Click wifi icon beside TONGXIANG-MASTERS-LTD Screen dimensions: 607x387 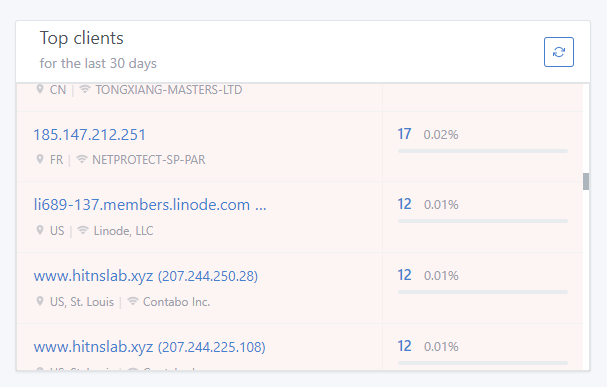pyautogui.click(x=85, y=89)
